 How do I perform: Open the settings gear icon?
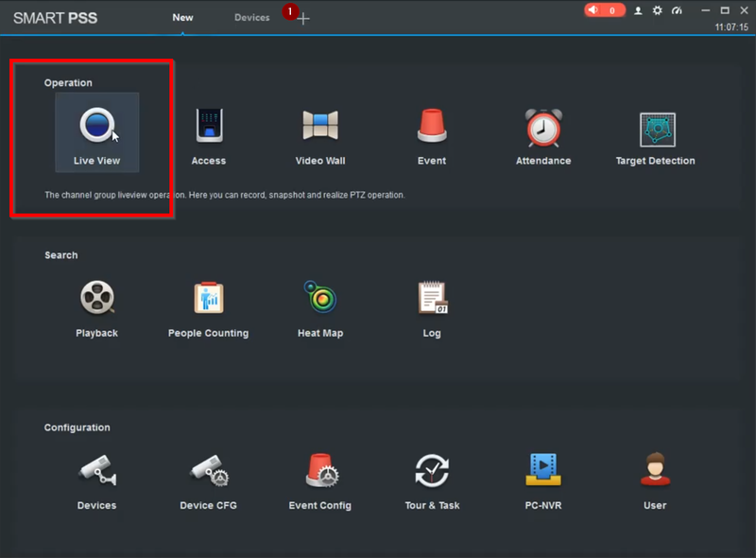point(657,10)
